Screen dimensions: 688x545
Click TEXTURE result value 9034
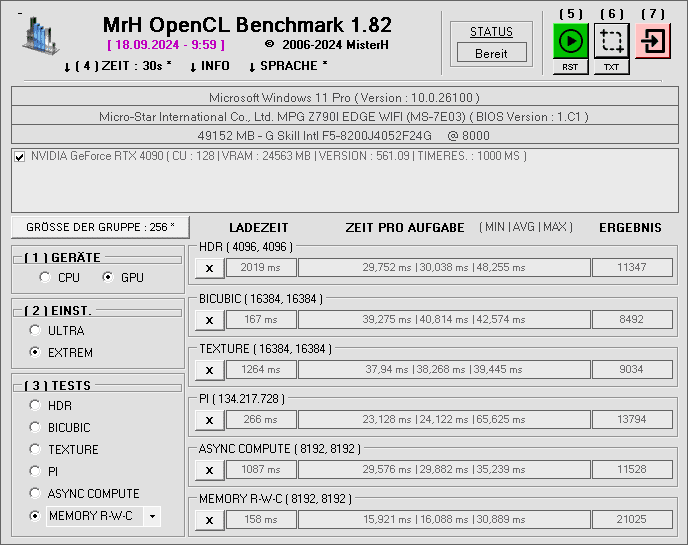coord(632,369)
